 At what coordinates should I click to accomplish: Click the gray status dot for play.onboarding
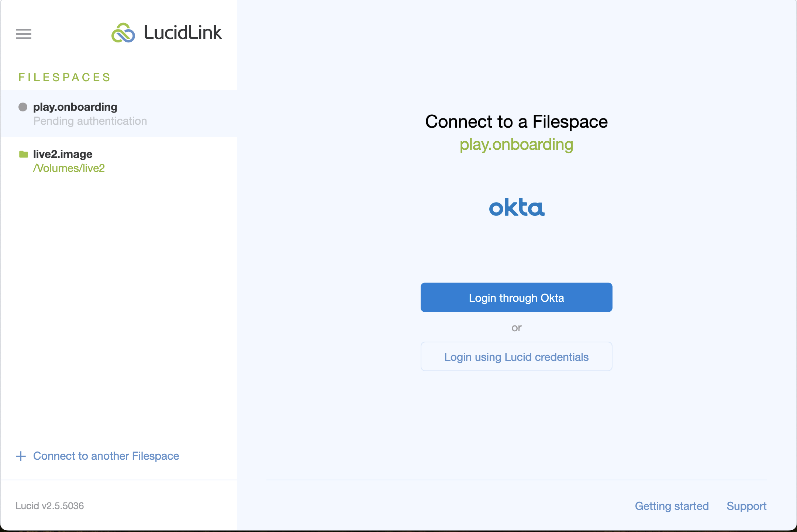23,107
